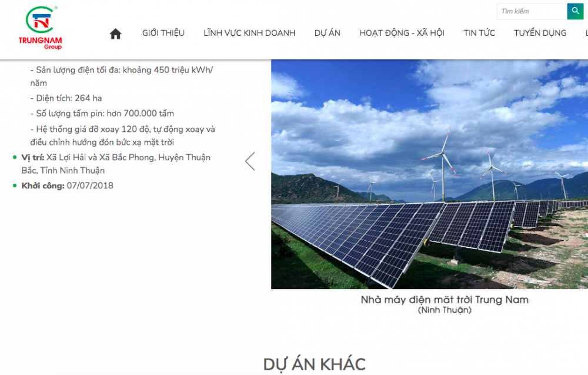Click the truncated menu item at far right
The image size is (588, 375).
click(x=586, y=33)
